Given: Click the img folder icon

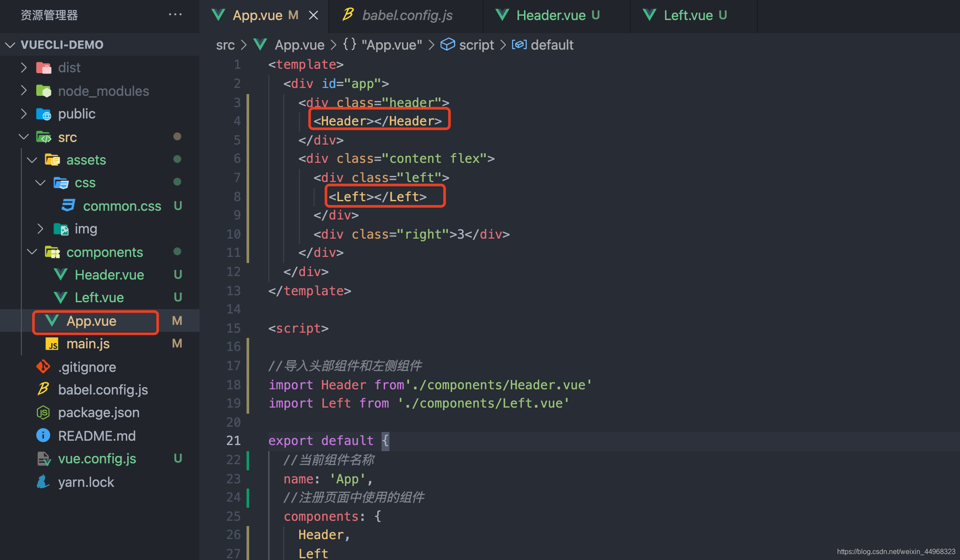Looking at the screenshot, I should 61,229.
